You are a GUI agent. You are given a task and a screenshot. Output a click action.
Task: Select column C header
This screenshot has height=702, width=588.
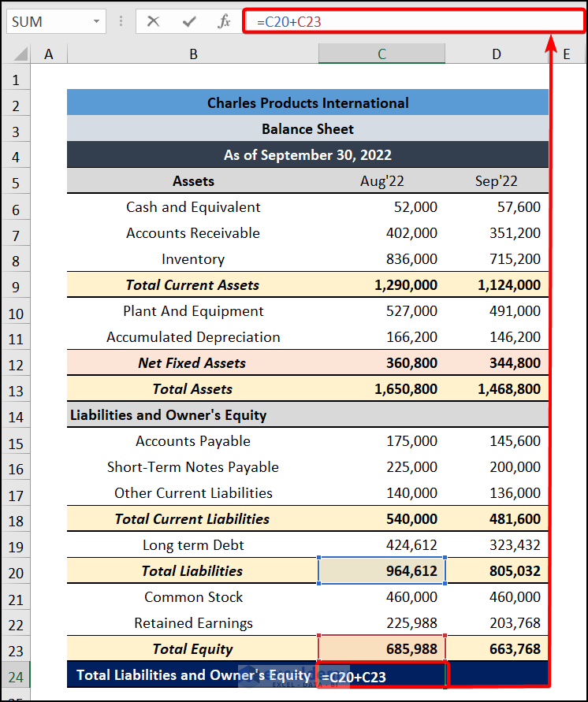[x=381, y=54]
